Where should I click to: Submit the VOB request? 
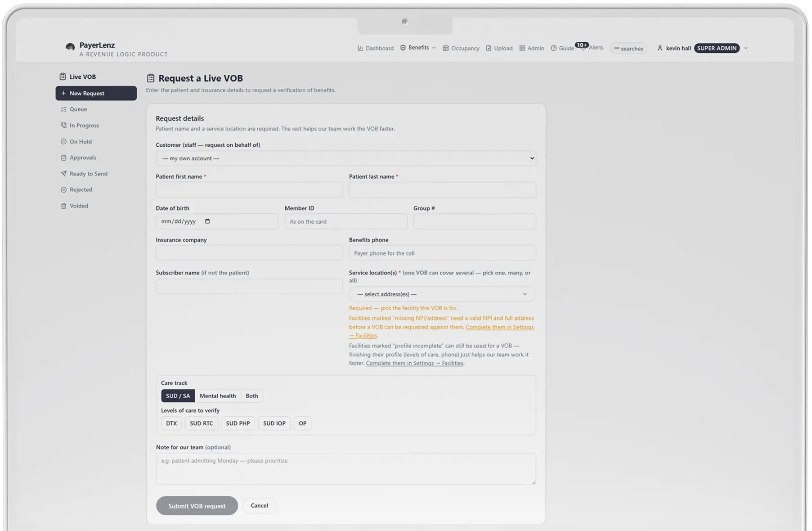197,506
